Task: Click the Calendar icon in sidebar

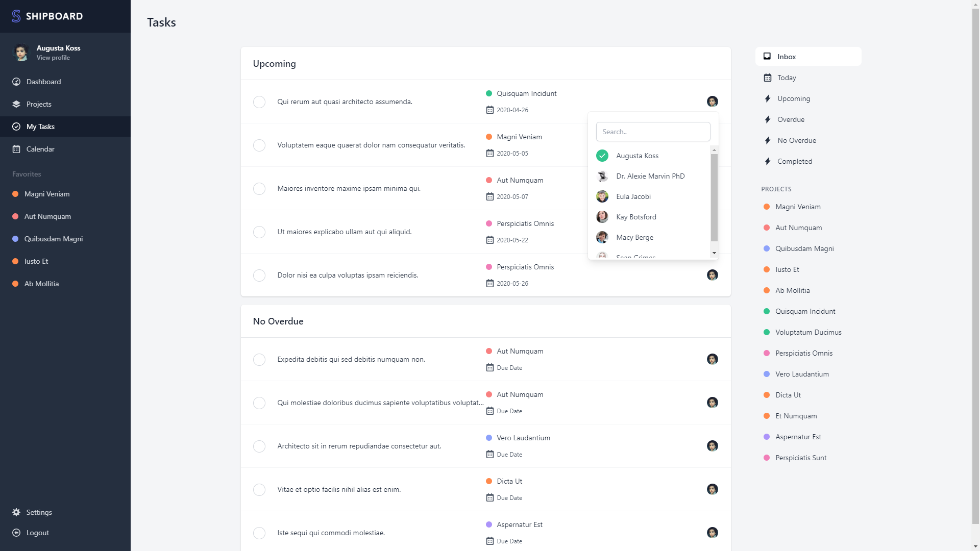Action: pos(16,149)
